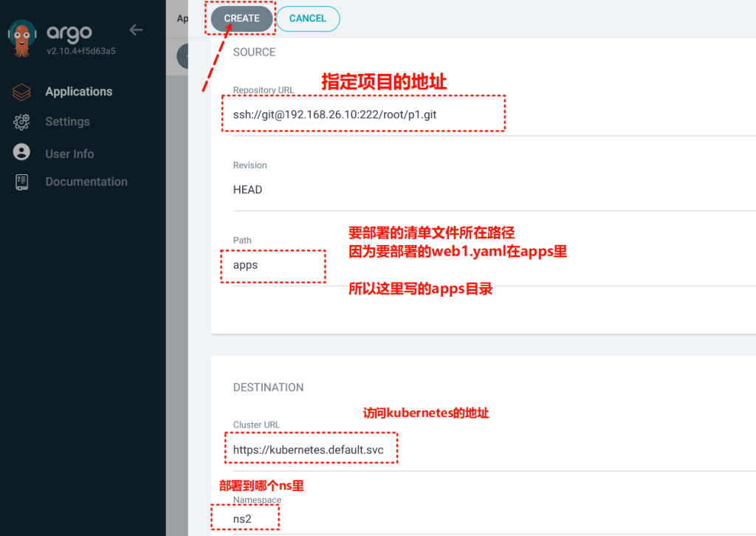
Task: Open the Applications menu item
Action: (x=79, y=92)
